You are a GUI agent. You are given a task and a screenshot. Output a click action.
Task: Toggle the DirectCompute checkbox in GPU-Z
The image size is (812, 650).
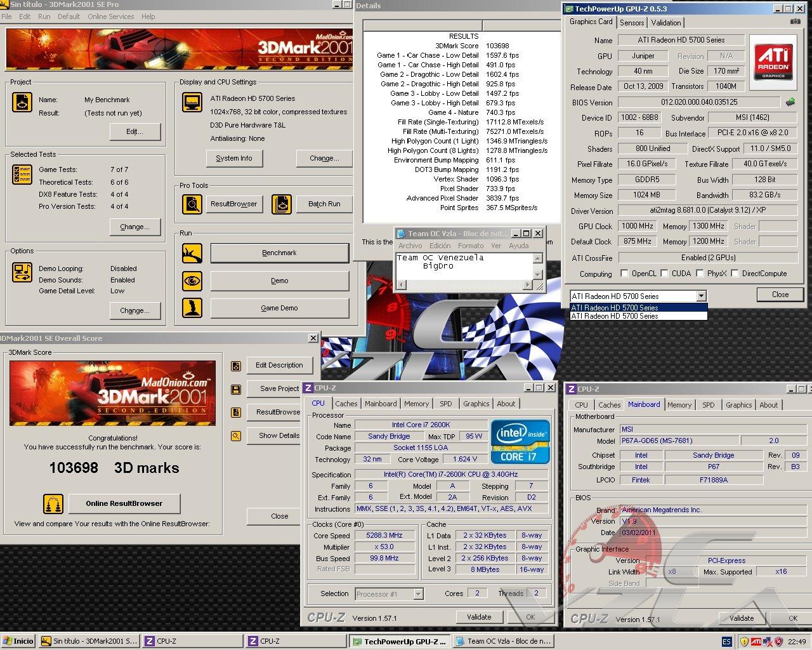point(735,274)
